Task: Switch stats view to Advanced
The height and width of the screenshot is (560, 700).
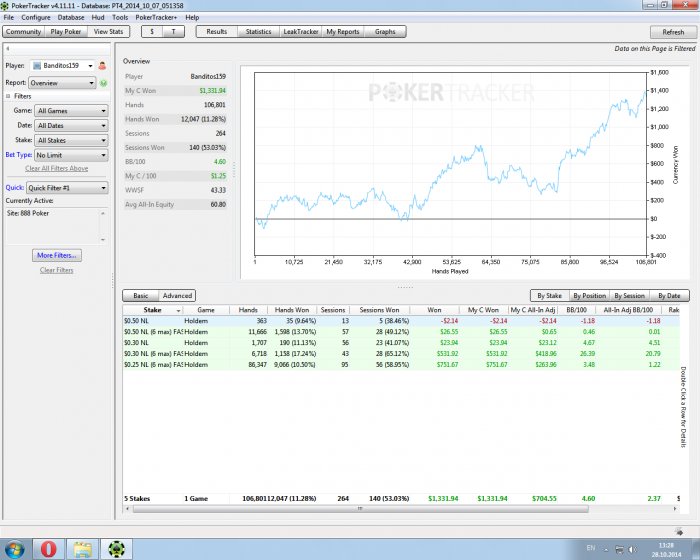Action: [x=177, y=296]
